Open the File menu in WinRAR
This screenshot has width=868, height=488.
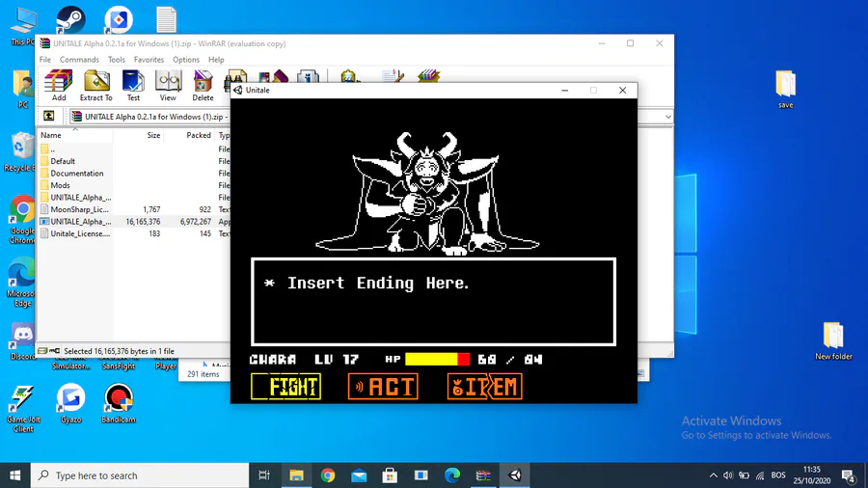(44, 60)
